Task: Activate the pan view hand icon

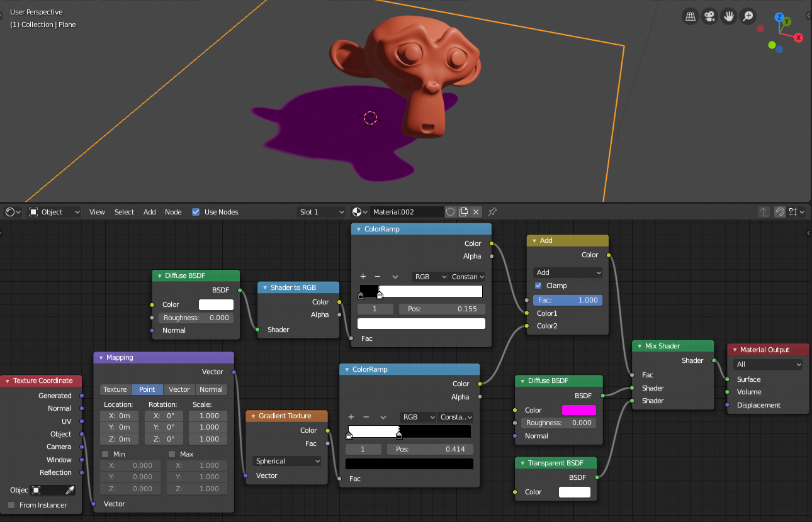Action: point(728,16)
